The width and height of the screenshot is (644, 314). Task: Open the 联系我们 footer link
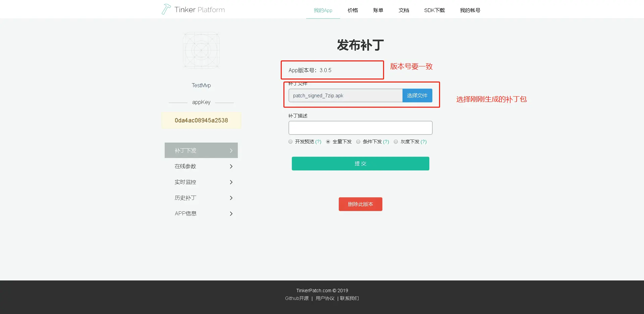coord(350,298)
